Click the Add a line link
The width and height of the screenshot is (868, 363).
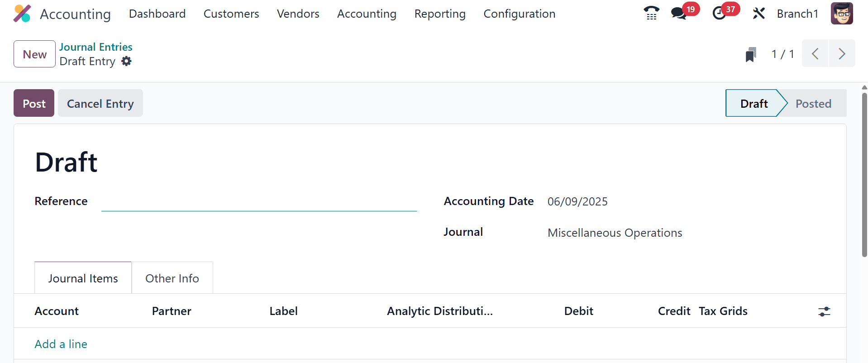pyautogui.click(x=61, y=344)
